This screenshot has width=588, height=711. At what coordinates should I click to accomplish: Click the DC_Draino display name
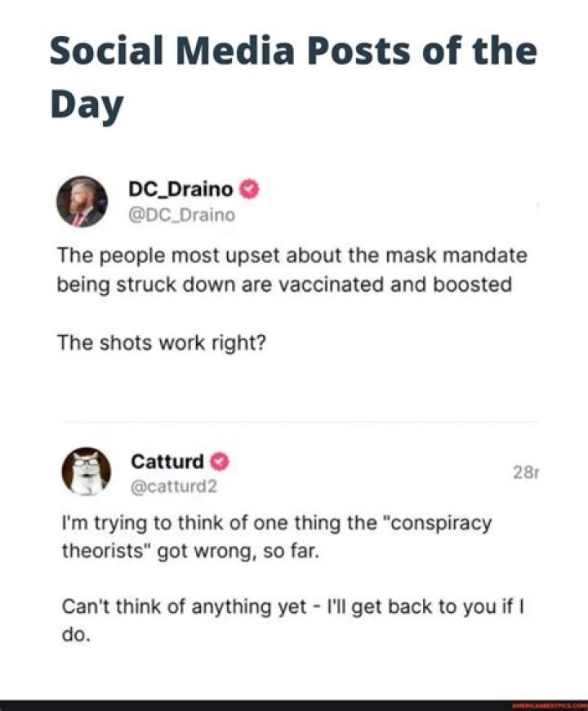(x=181, y=190)
